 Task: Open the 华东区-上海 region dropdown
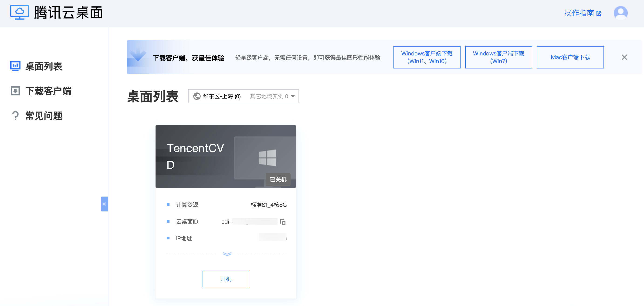[221, 96]
